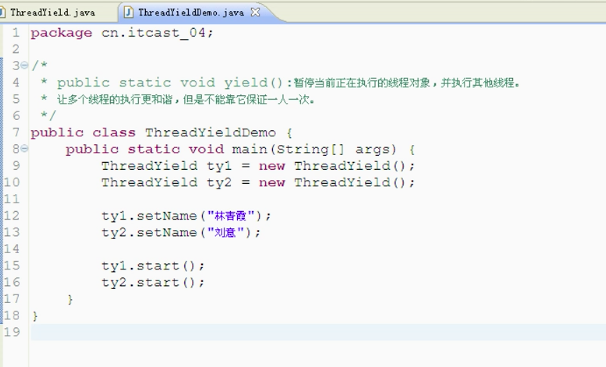606x367 pixels.
Task: Click line number 1 in the gutter
Action: 15,33
